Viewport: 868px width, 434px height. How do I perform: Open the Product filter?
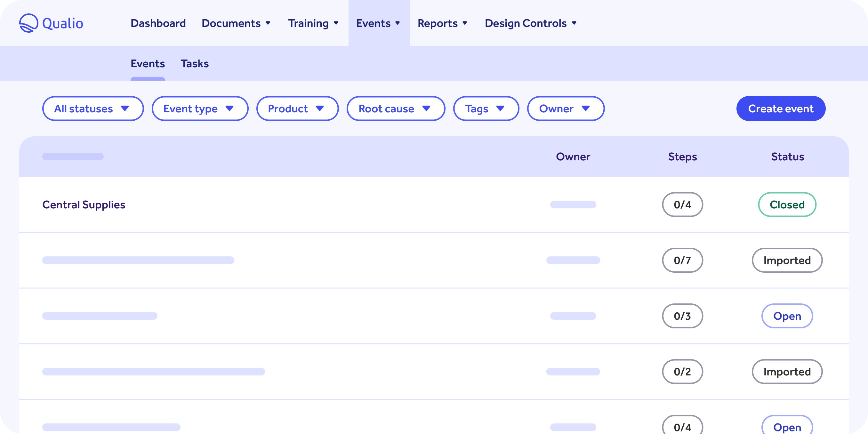[x=297, y=108]
